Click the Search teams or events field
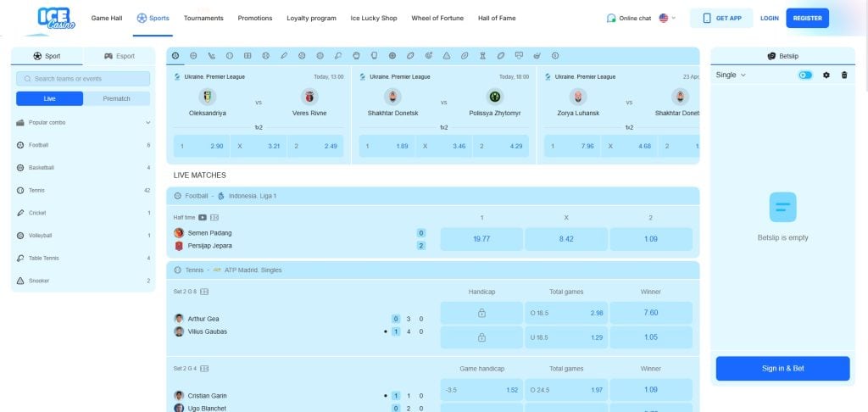868x412 pixels. click(83, 79)
